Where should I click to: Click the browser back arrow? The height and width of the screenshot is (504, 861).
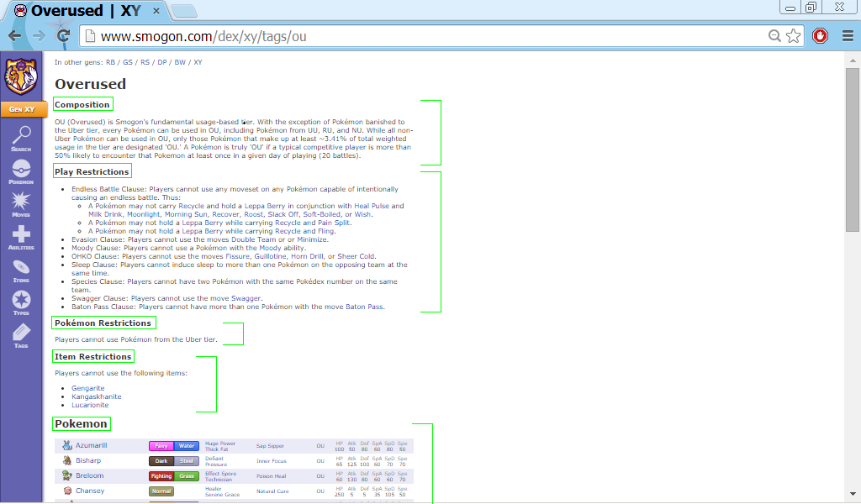pyautogui.click(x=15, y=36)
